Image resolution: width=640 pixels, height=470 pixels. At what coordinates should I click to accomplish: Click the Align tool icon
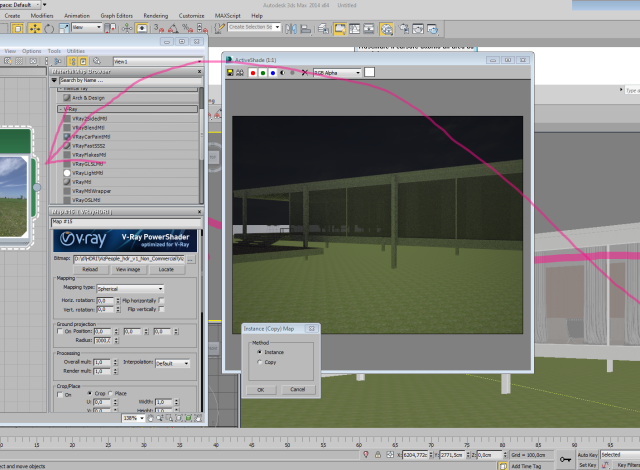(305, 29)
